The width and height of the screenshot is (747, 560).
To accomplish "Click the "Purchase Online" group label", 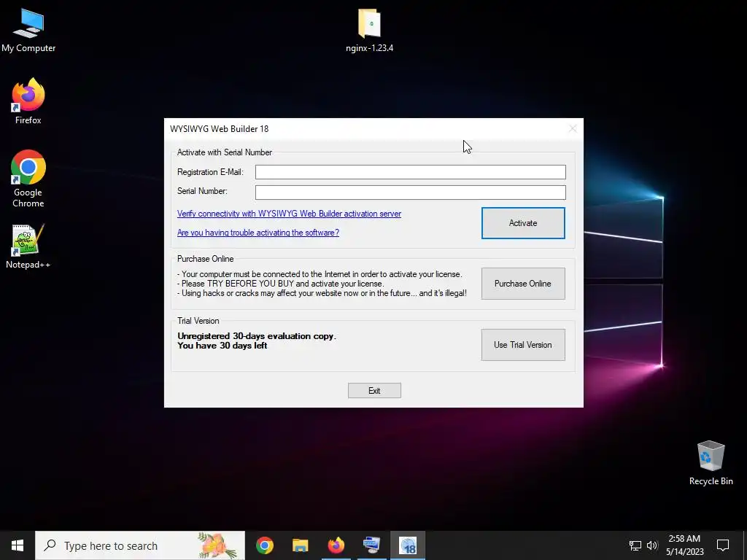I will coord(205,259).
